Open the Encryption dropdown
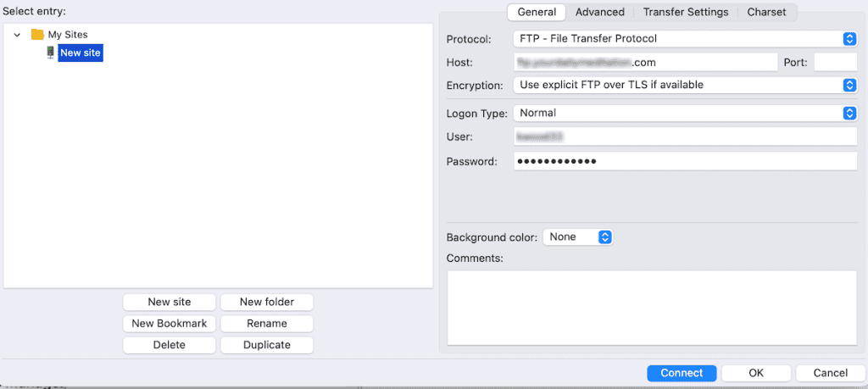The height and width of the screenshot is (389, 868). tap(685, 85)
